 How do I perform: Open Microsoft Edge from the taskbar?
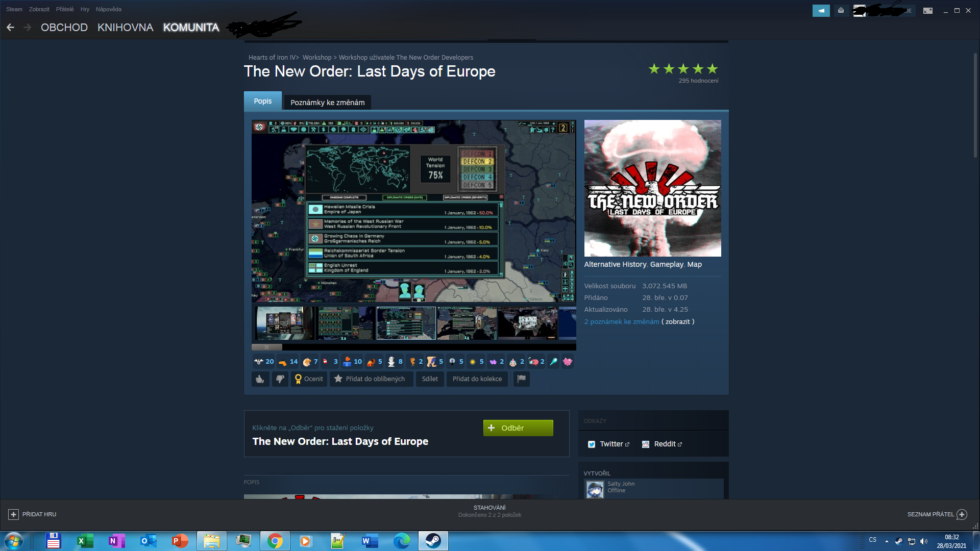click(x=402, y=541)
